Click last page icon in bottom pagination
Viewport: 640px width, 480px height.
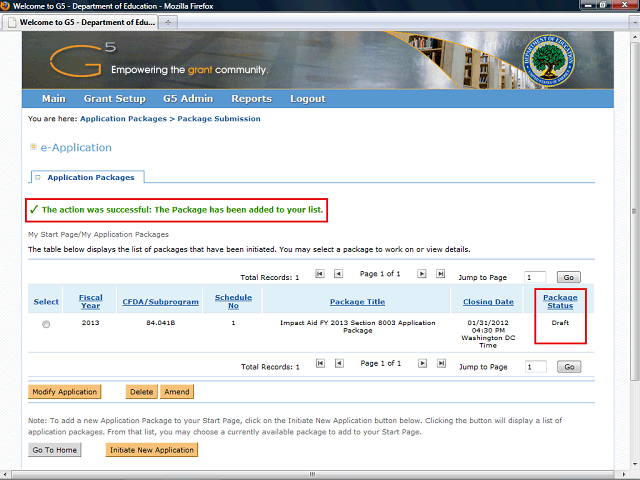(440, 363)
